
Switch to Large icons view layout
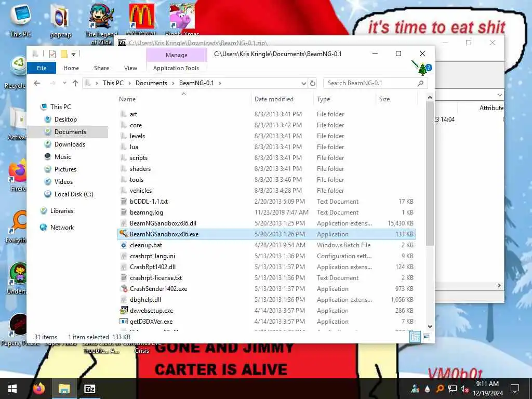pos(427,337)
